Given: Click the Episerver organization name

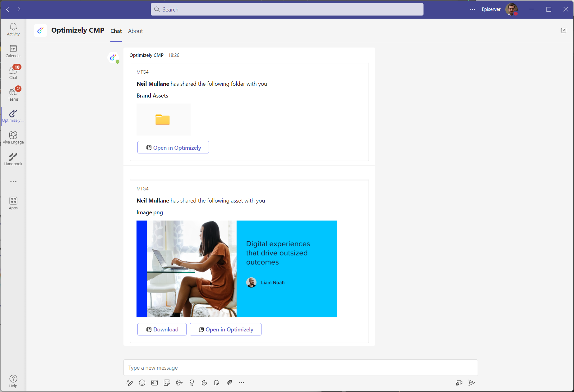Looking at the screenshot, I should click(491, 9).
